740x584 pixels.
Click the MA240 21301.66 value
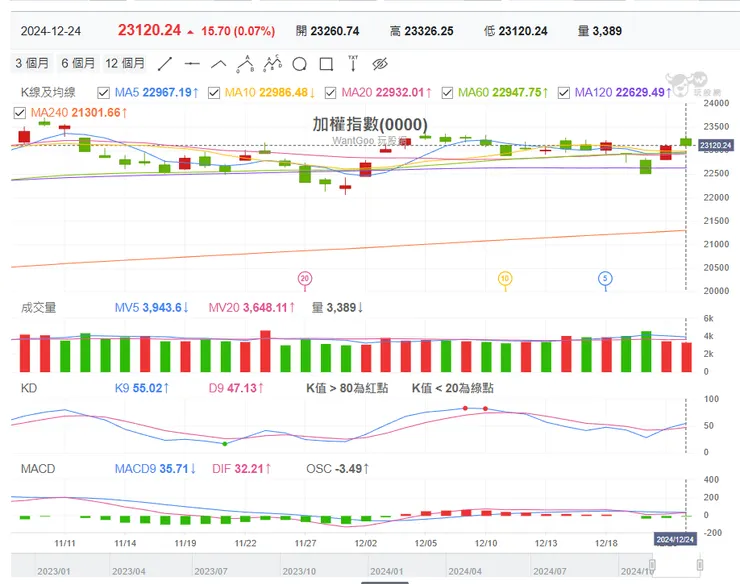pyautogui.click(x=79, y=112)
